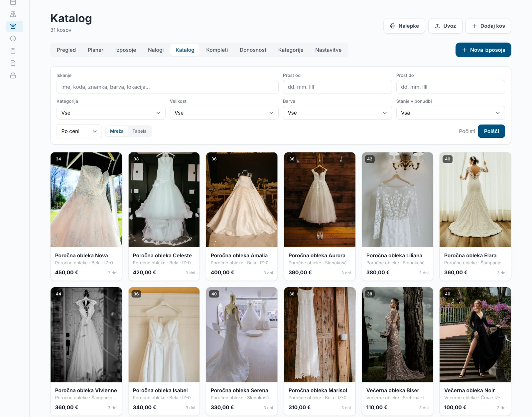Viewport: 532px width, 417px height.
Task: Open the clipboard icon in sidebar
Action: [13, 51]
